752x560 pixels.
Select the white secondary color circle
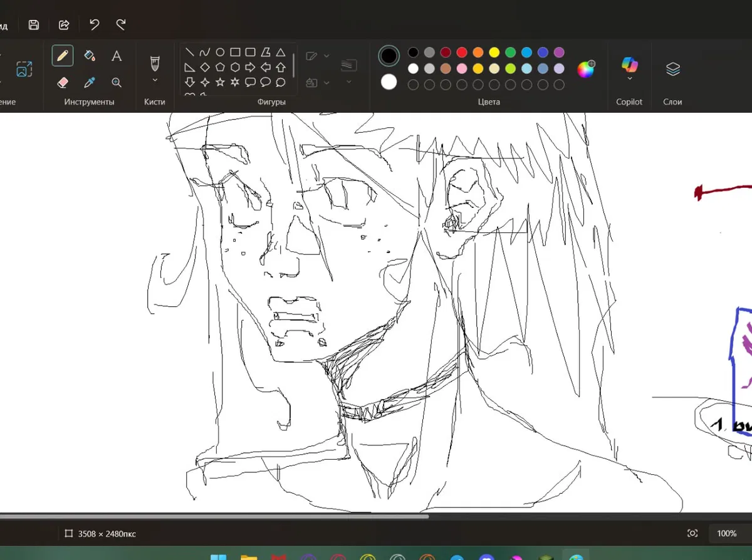tap(389, 81)
